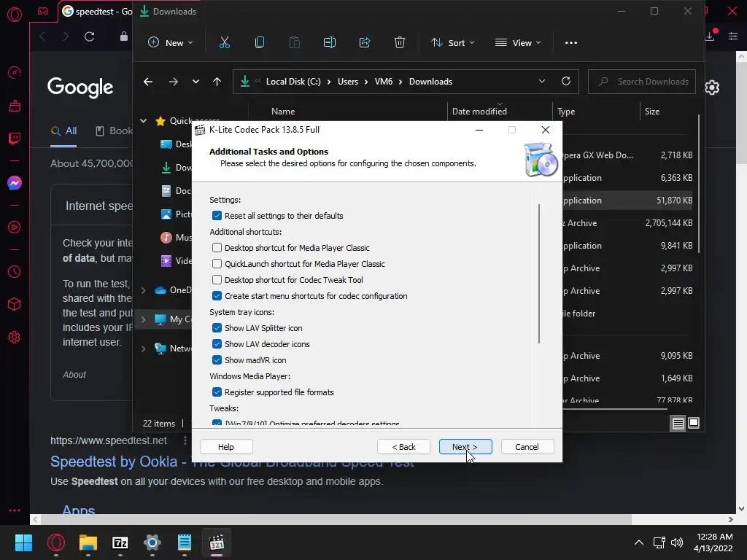This screenshot has height=560, width=747.
Task: Open the Apps sublink under Speedtest
Action: point(79,510)
